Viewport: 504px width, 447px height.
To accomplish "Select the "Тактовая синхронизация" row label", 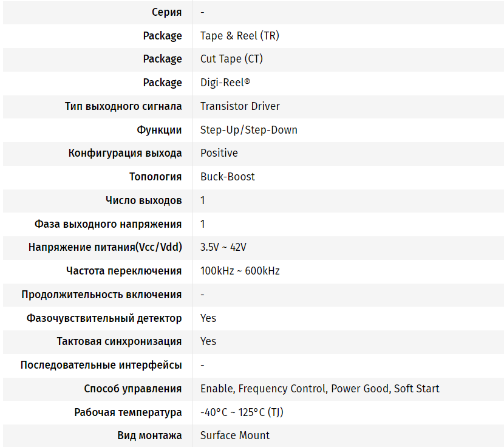I will (x=119, y=341).
